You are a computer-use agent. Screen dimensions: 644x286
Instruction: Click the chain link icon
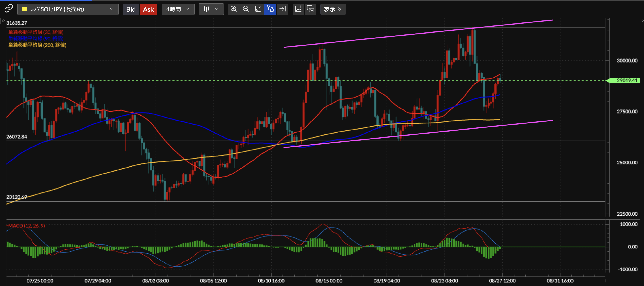[9, 9]
